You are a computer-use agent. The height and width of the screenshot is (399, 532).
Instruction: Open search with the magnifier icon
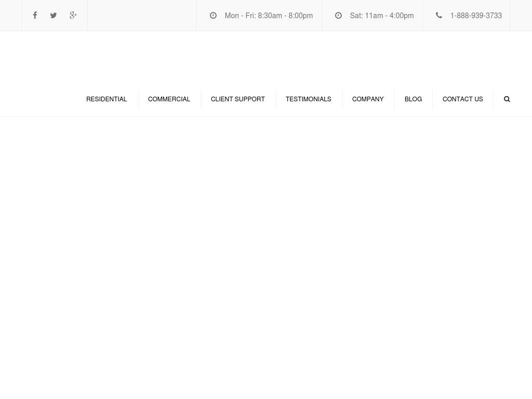pyautogui.click(x=507, y=99)
